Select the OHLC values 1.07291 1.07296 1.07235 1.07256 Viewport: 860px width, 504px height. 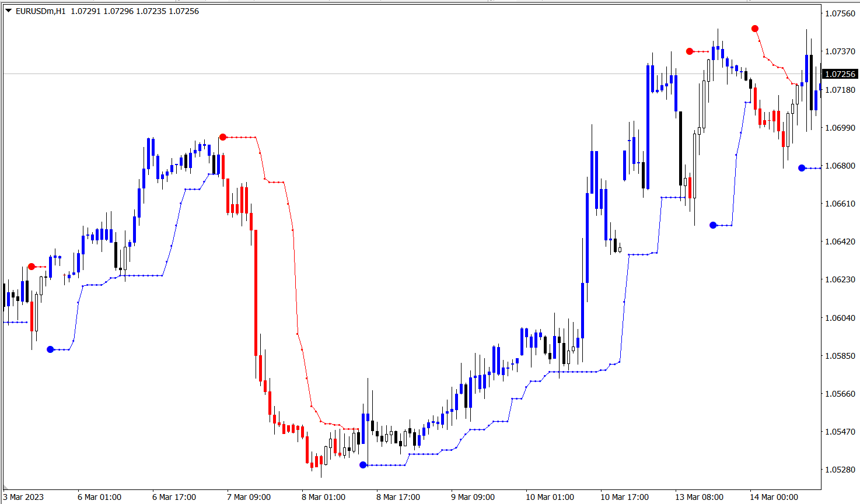coord(135,11)
